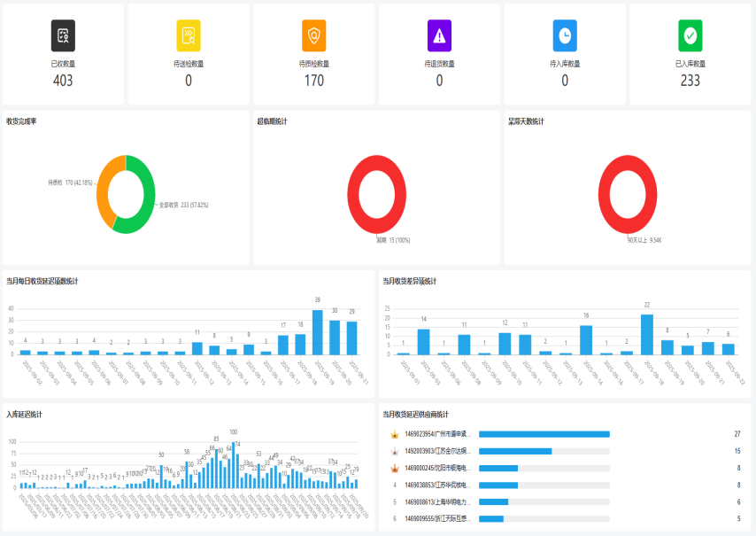The width and height of the screenshot is (756, 536).
Task: Click the blue 待入库数量 clock icon
Action: (x=565, y=35)
